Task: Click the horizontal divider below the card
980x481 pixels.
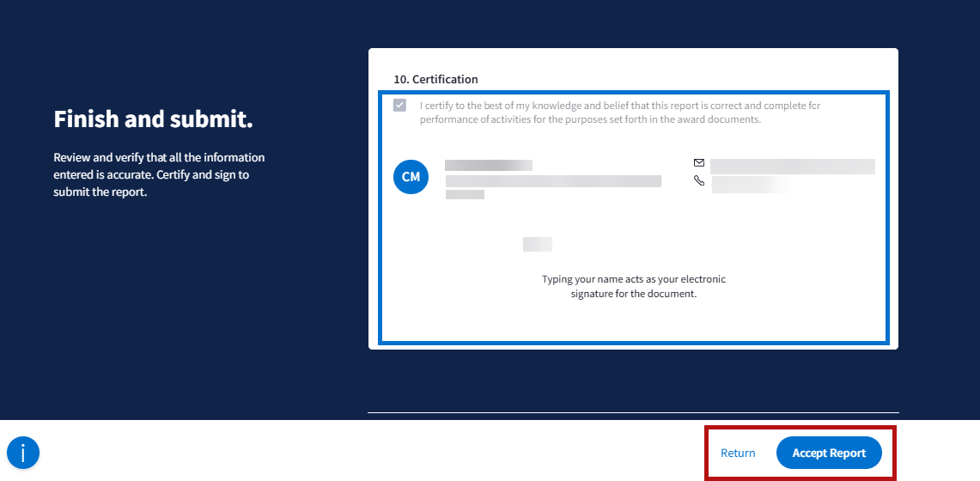Action: point(633,413)
